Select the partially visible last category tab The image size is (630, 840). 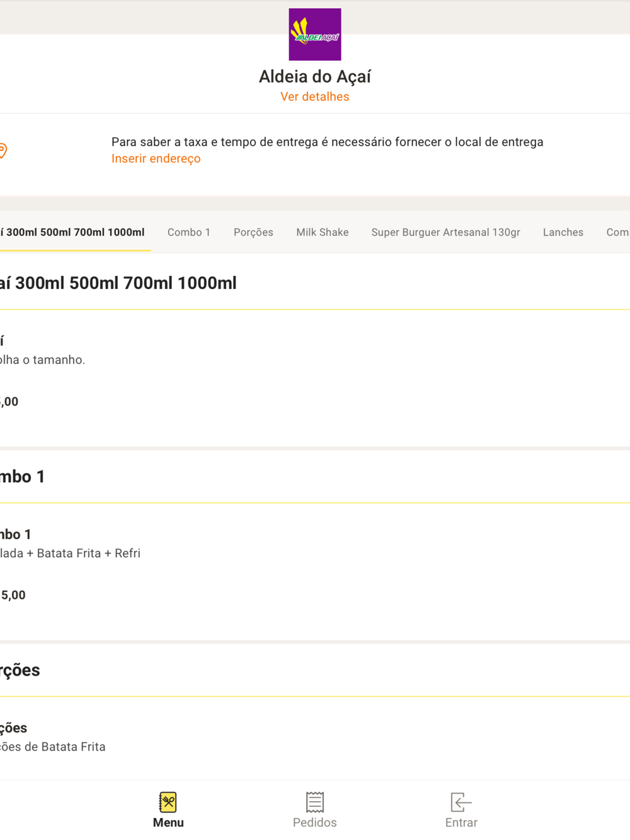617,232
